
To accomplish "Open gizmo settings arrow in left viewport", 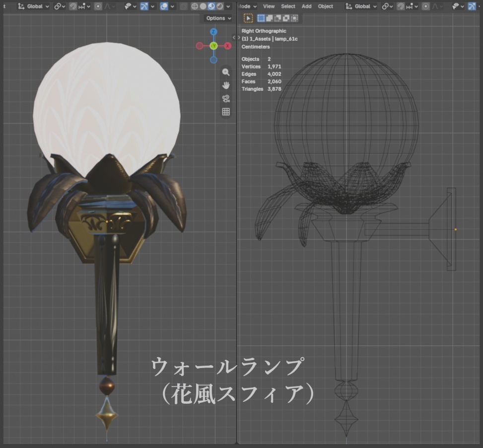I will pyautogui.click(x=152, y=6).
